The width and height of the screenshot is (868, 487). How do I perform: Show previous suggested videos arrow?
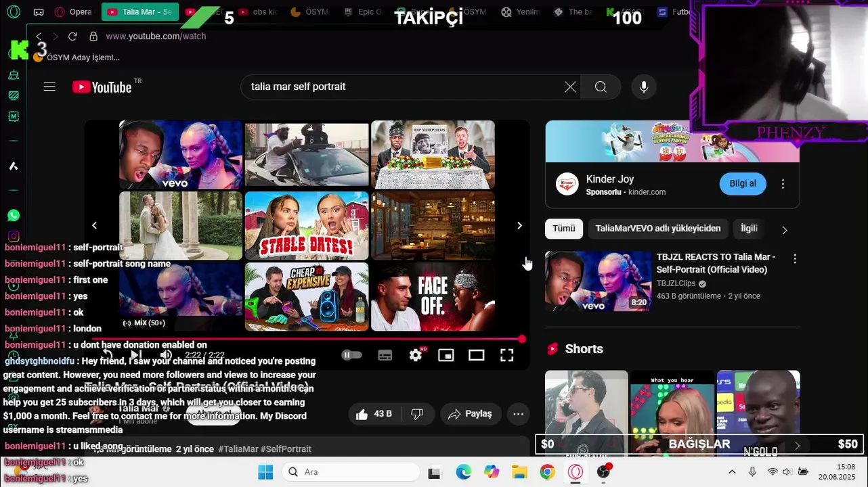(95, 225)
